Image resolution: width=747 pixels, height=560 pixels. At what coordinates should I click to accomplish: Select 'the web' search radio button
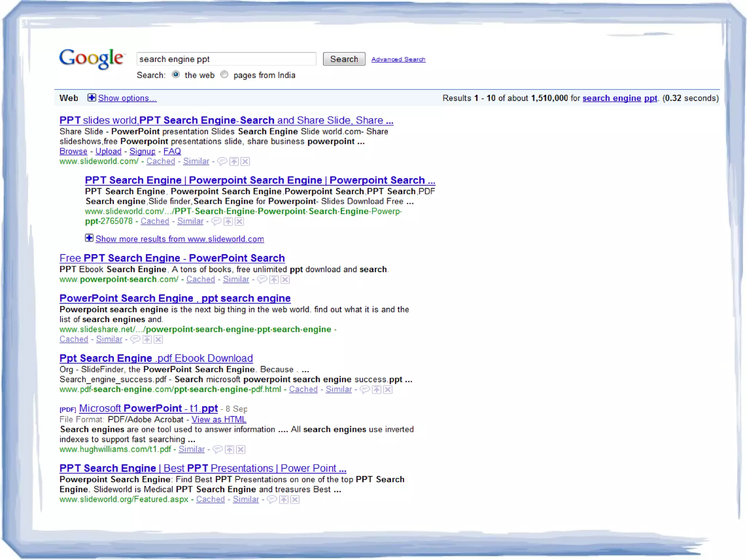coord(176,74)
